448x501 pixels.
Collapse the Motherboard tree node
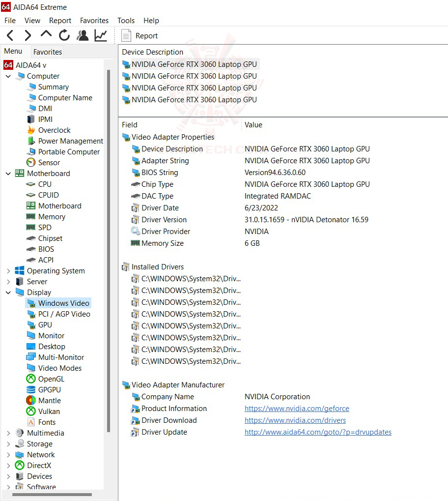coord(8,174)
